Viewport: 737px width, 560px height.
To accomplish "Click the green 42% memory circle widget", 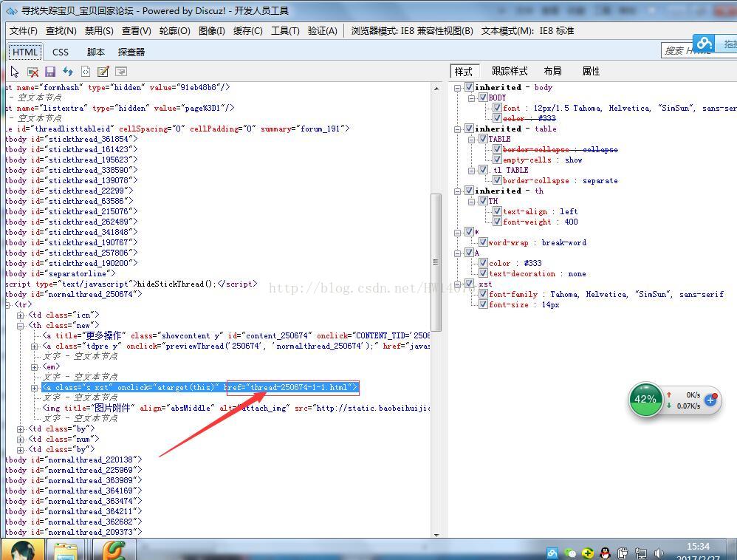I will click(x=645, y=399).
